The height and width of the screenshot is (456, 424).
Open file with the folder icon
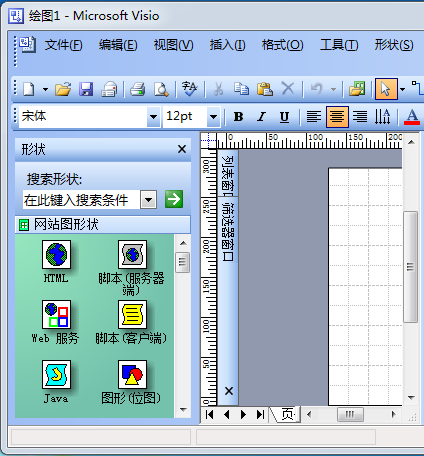(x=63, y=89)
